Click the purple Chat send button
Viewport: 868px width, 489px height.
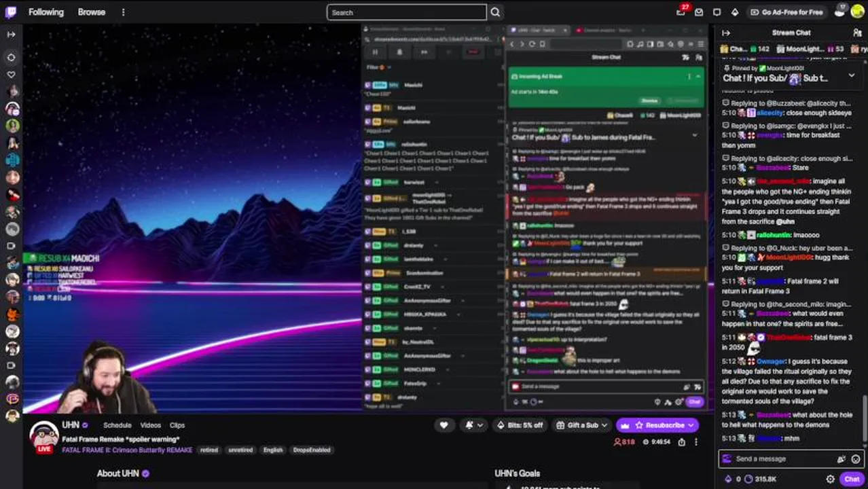[852, 479]
